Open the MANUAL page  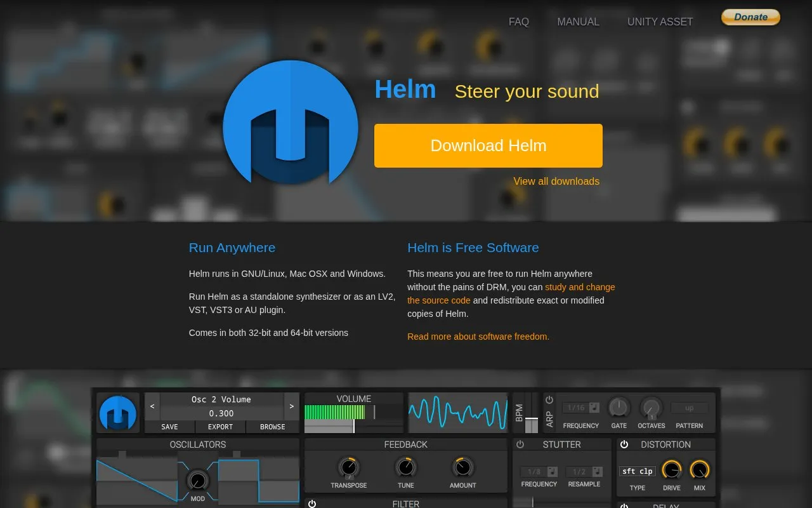pyautogui.click(x=578, y=22)
